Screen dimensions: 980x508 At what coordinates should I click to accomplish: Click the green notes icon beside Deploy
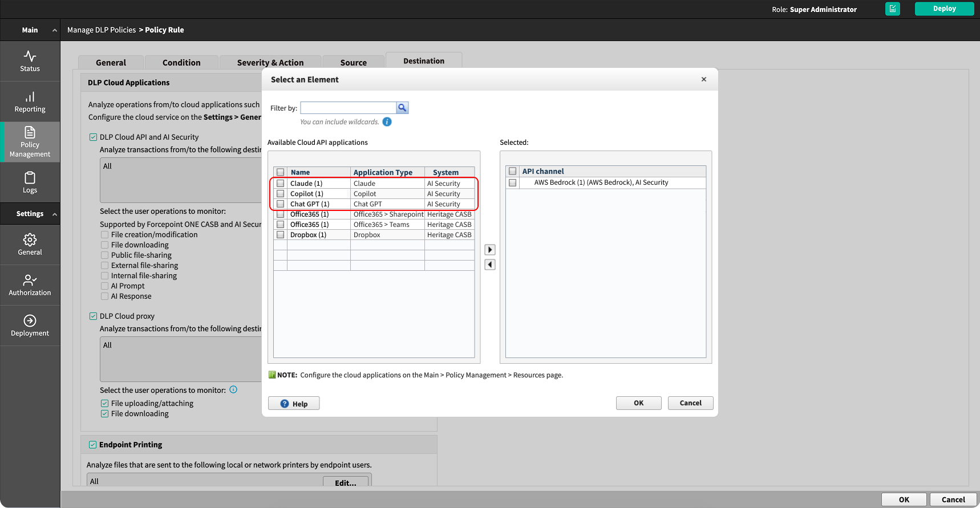coord(893,9)
